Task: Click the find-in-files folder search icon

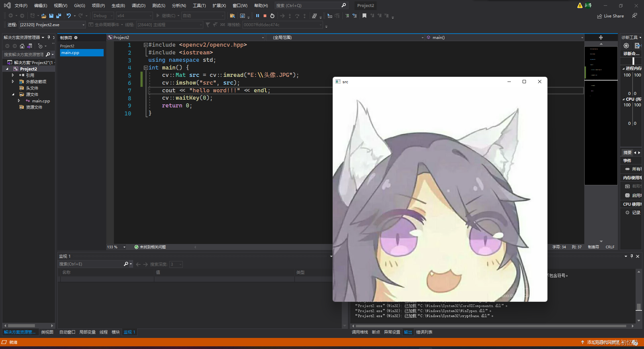Action: coord(232,16)
